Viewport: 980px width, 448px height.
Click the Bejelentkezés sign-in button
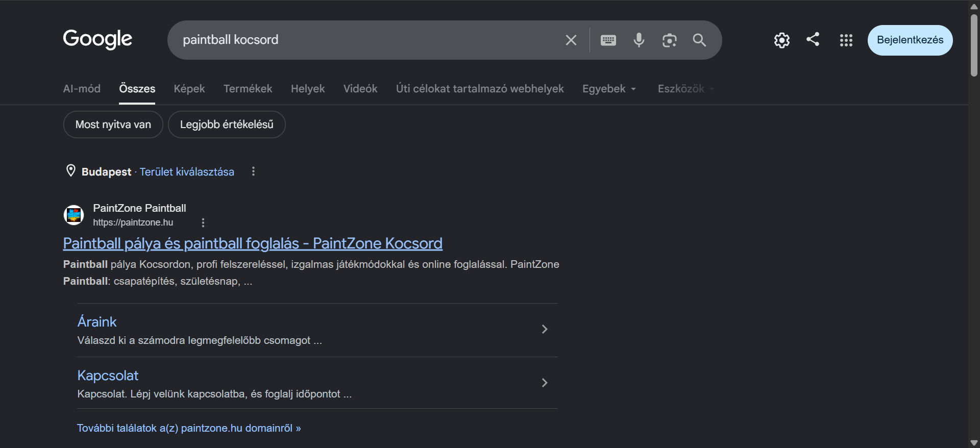910,40
